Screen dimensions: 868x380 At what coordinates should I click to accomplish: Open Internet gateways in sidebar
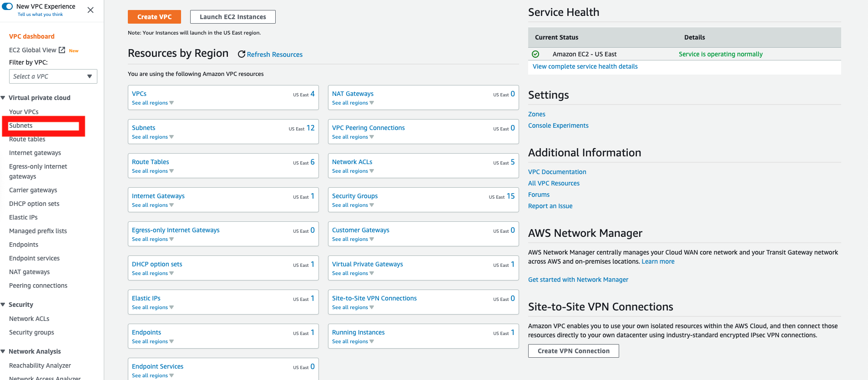pos(35,153)
